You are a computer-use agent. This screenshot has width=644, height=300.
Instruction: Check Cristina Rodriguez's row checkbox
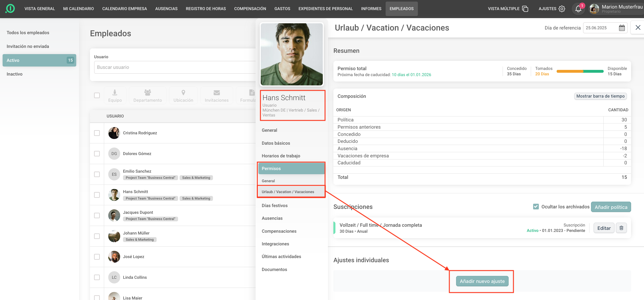point(97,133)
